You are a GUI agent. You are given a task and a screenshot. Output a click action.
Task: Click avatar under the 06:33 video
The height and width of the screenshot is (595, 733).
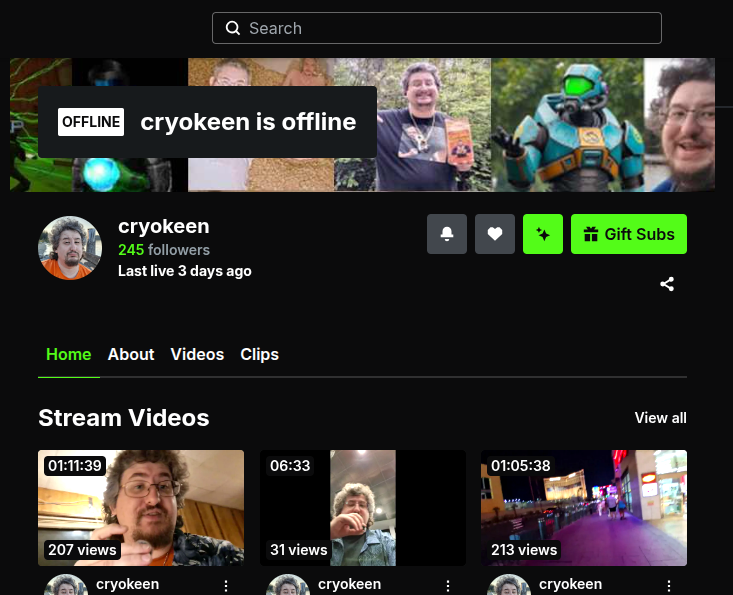coord(288,585)
